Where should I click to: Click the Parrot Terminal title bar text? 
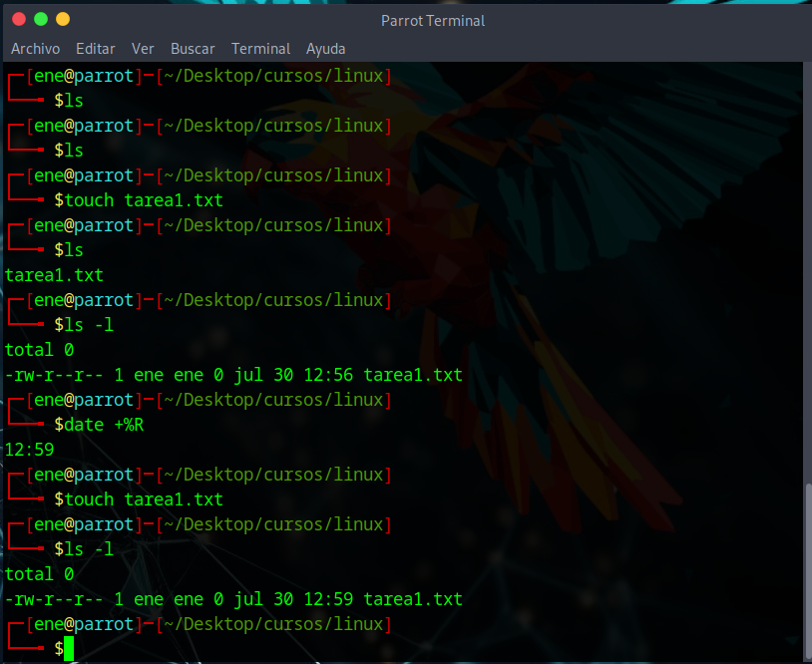point(433,21)
